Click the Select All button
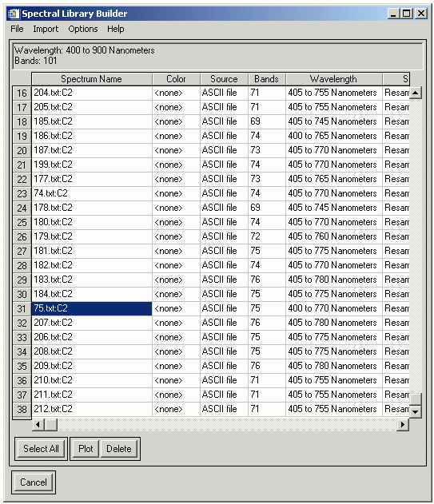434x504 pixels. [x=41, y=449]
